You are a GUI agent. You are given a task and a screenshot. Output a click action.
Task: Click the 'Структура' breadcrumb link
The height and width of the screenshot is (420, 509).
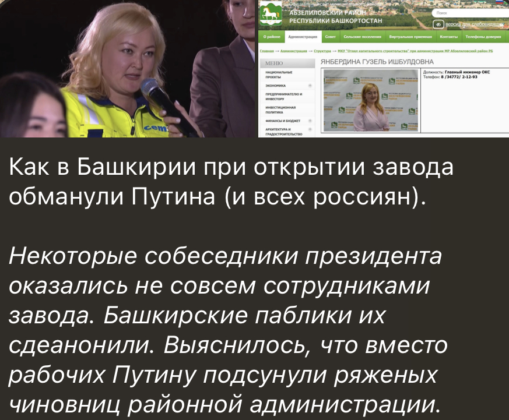(322, 51)
